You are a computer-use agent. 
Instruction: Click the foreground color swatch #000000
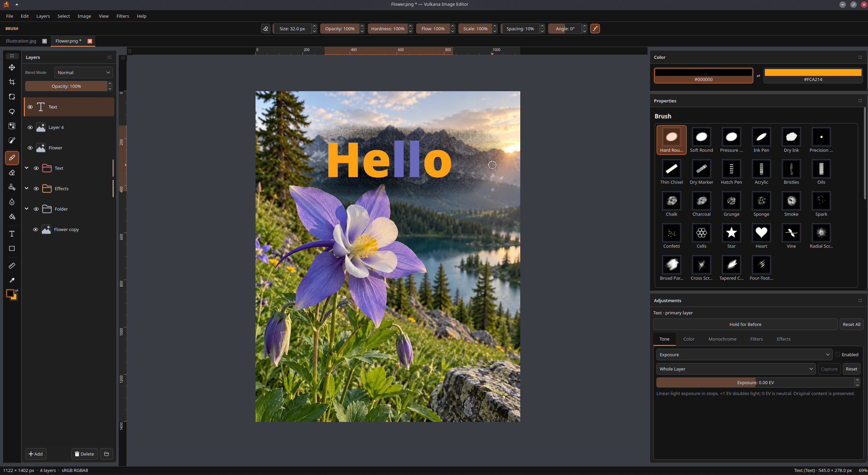point(703,76)
